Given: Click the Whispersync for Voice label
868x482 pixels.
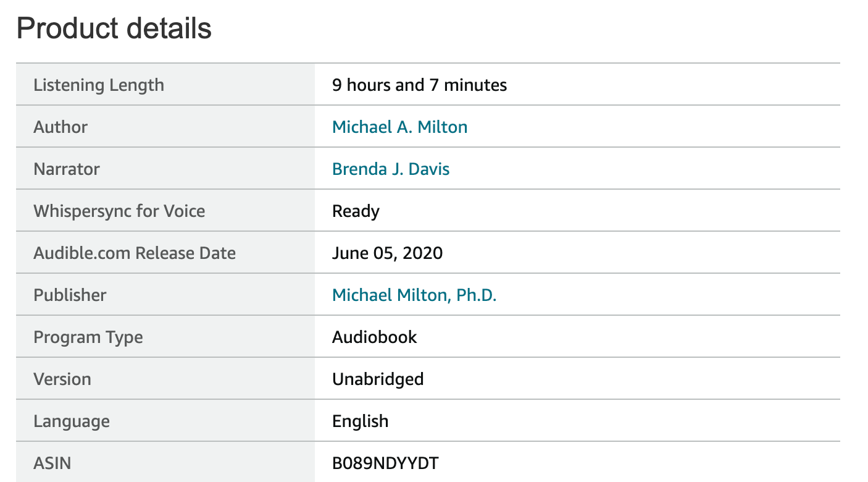Looking at the screenshot, I should point(119,211).
